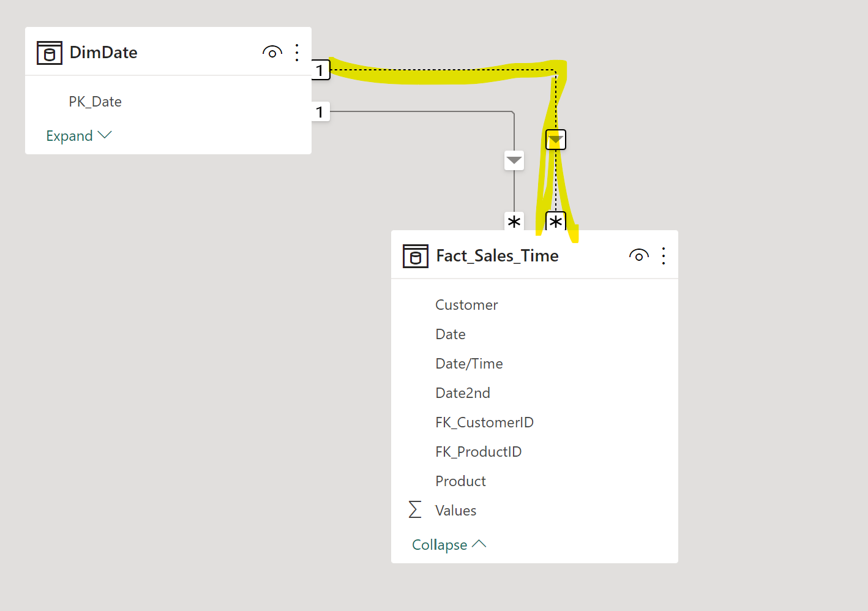
Task: Click the dotted relationship's 1 cardinality marker
Action: [320, 70]
